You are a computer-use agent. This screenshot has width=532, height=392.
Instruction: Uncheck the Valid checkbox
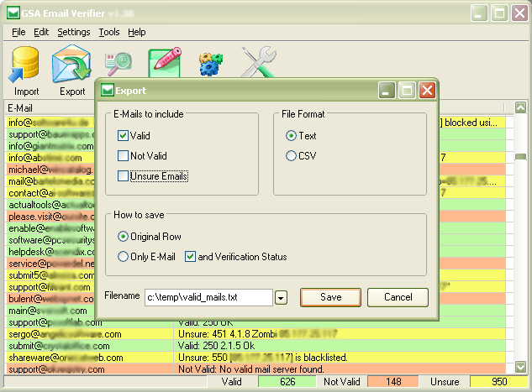(x=124, y=135)
